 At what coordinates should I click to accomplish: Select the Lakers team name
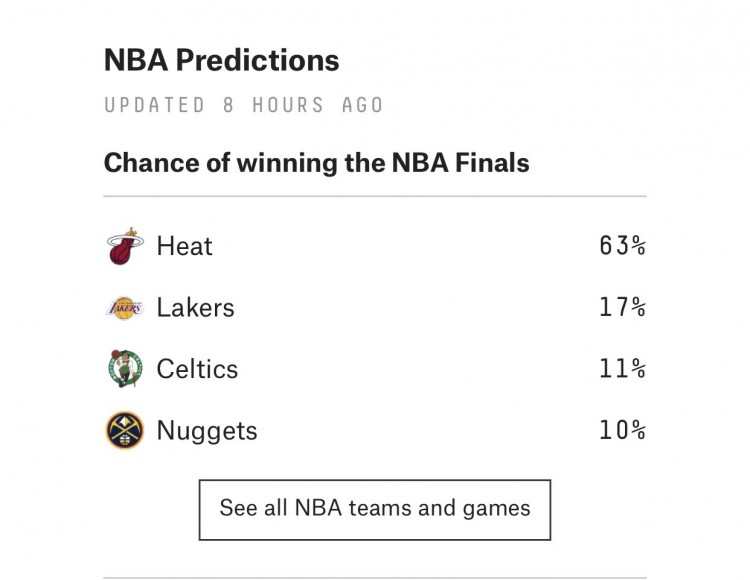[x=196, y=307]
